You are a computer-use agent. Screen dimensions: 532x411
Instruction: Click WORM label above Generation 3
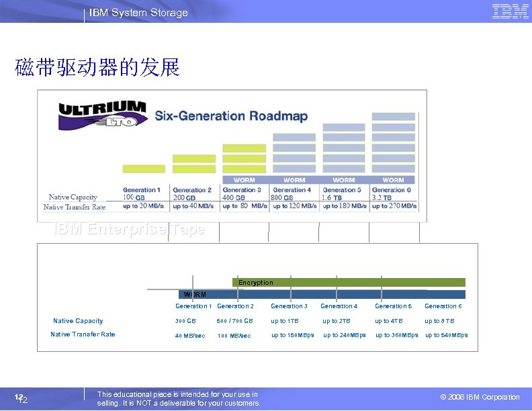[x=245, y=180]
